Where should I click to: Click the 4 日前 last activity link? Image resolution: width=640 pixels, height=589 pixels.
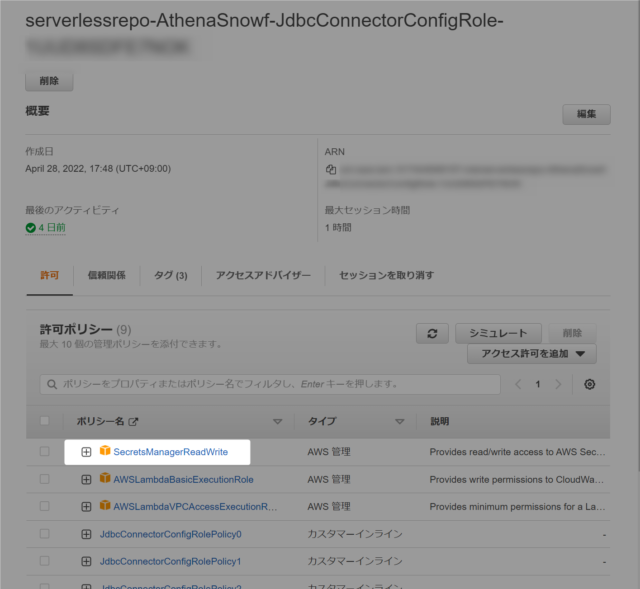point(52,228)
